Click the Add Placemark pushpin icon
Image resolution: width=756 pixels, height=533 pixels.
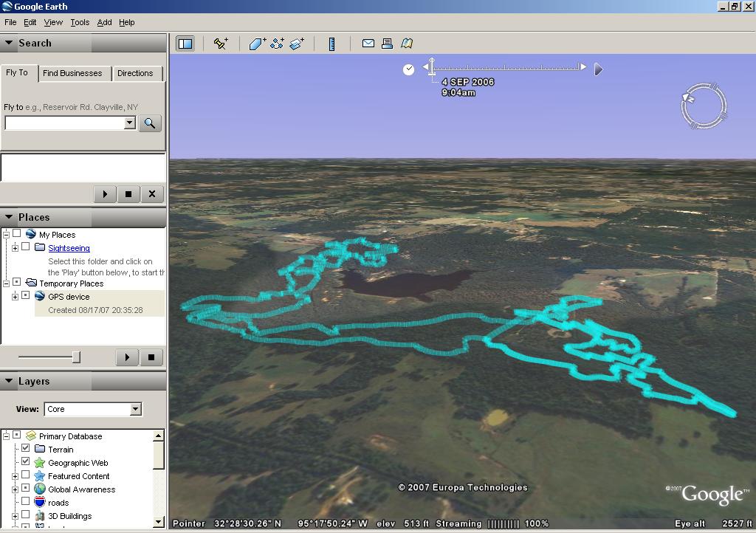(x=221, y=44)
